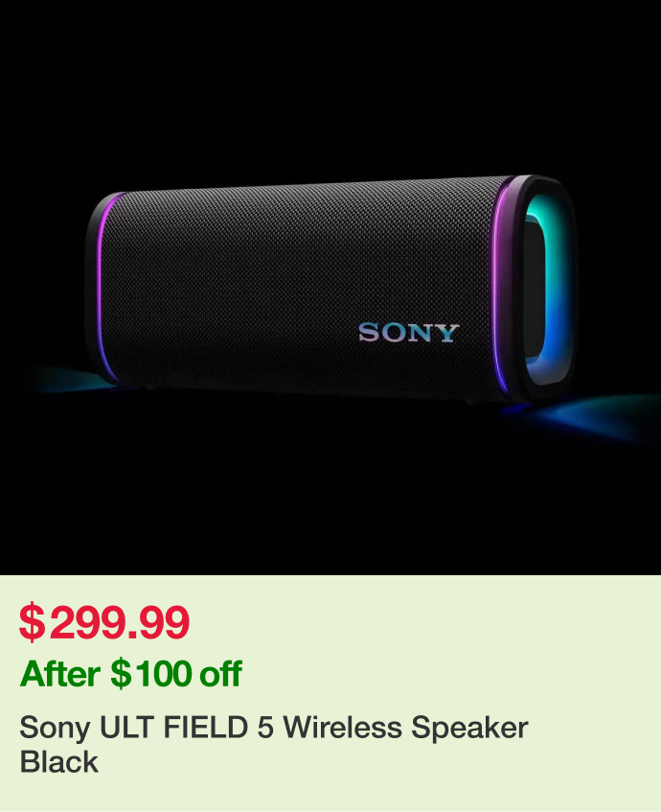Click the After $100 off discount label

(131, 674)
